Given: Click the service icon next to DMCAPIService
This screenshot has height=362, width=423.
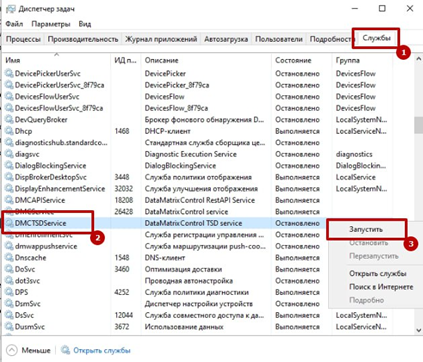Looking at the screenshot, I should (9, 200).
